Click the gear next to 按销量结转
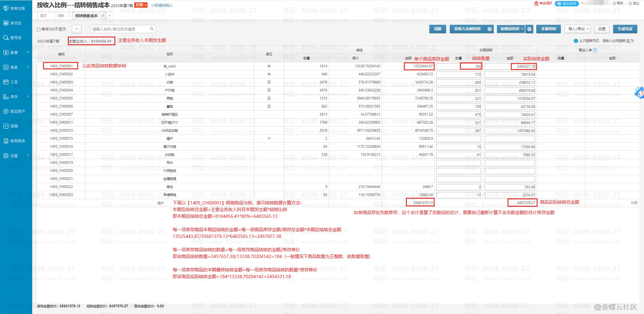644x314 pixels. click(529, 29)
